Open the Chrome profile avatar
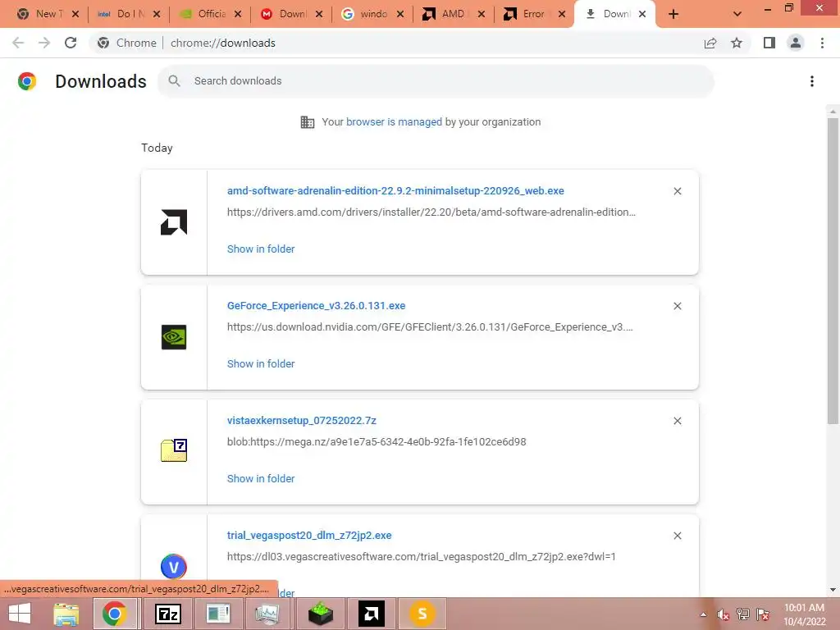The image size is (840, 630). [x=796, y=43]
